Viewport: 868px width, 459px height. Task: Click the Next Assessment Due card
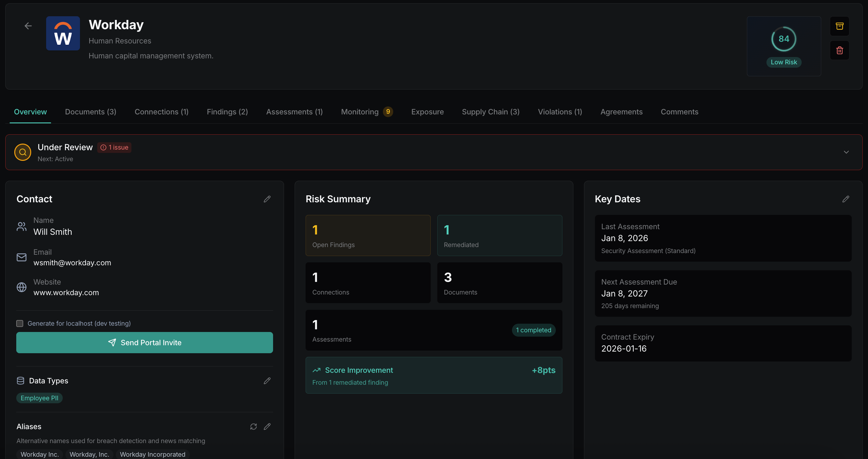[723, 293]
